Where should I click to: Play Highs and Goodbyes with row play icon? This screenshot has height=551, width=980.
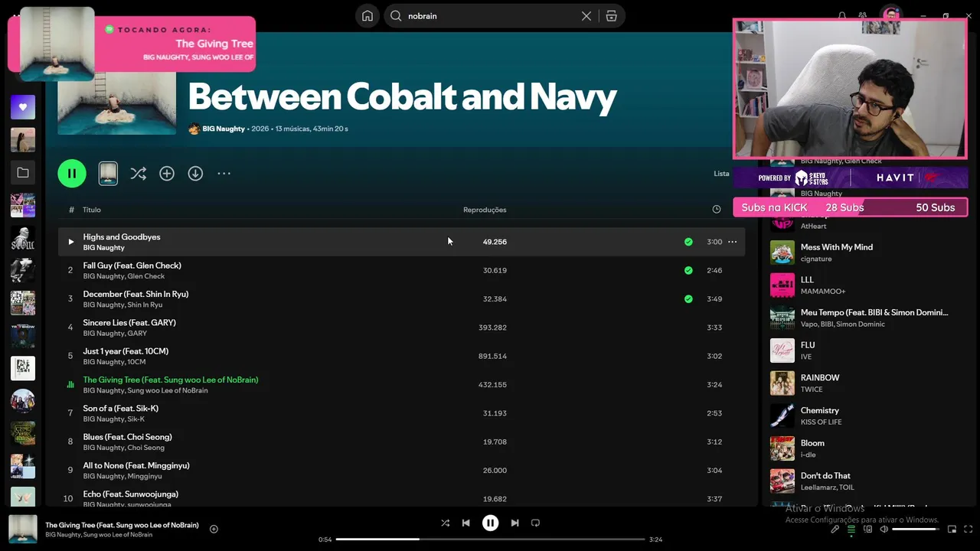click(x=70, y=242)
